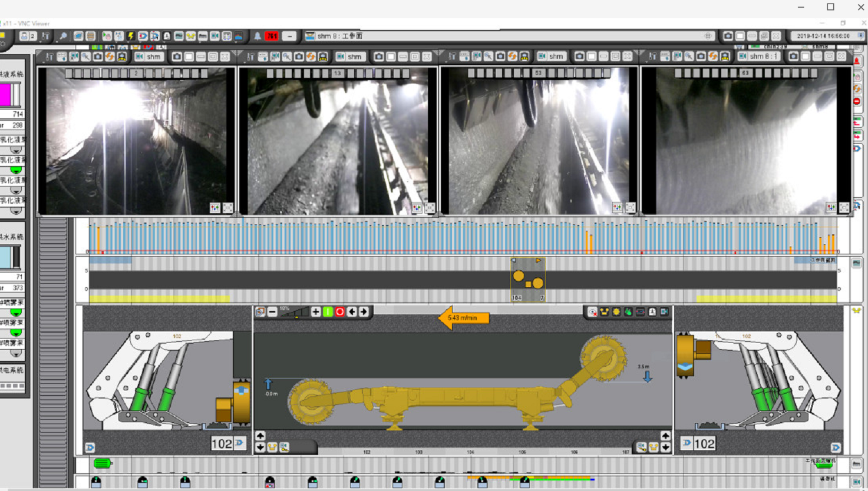Select the shearer position marker on face overview
Image resolution: width=868 pixels, height=491 pixels.
coord(527,280)
